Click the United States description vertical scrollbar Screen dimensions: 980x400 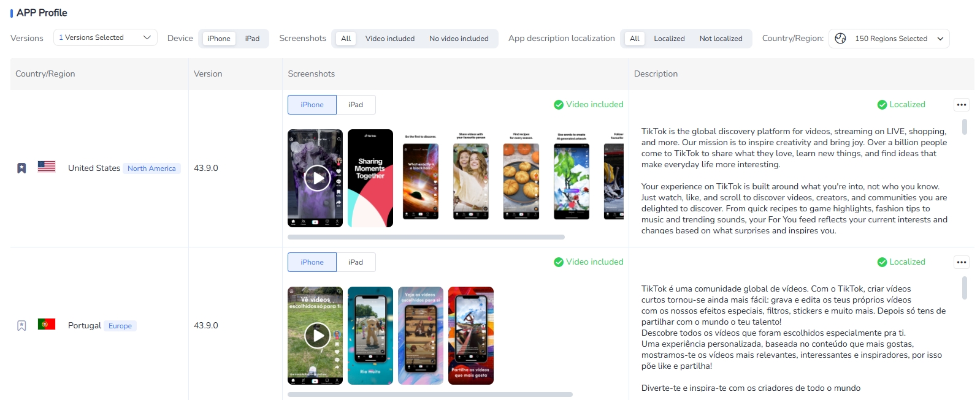[x=965, y=127]
